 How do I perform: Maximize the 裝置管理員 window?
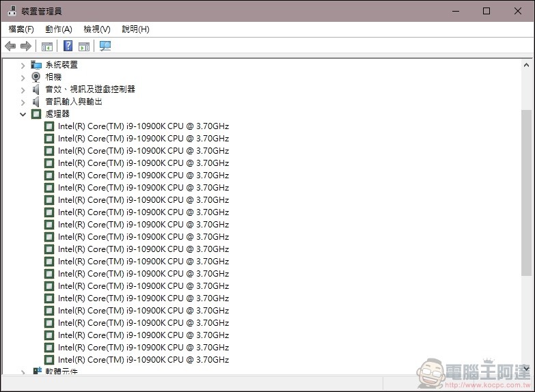486,11
